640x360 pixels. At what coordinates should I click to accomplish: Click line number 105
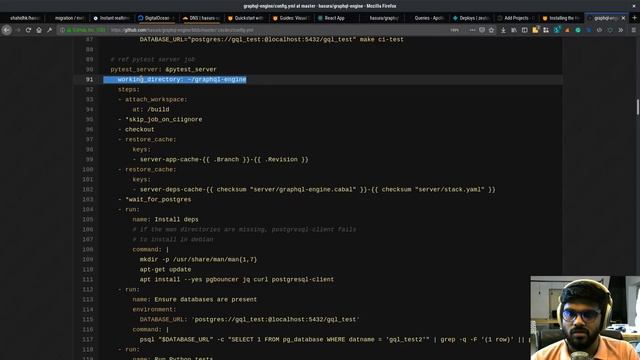point(88,220)
